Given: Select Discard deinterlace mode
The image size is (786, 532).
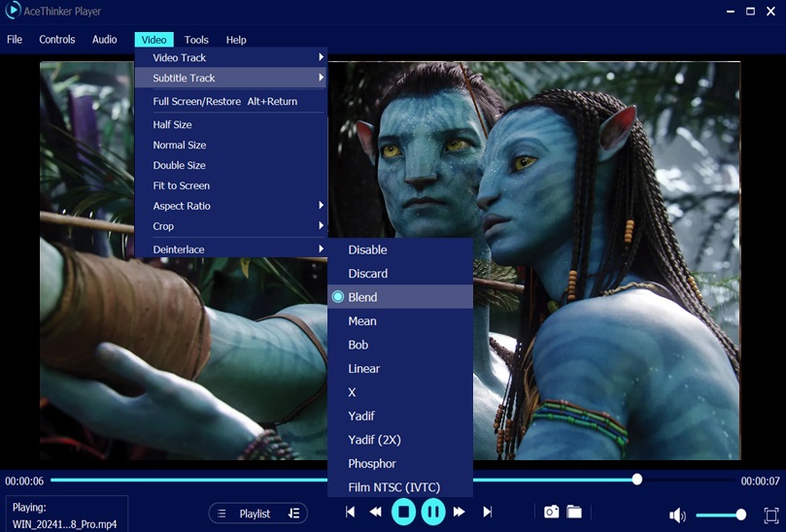Looking at the screenshot, I should [400, 274].
